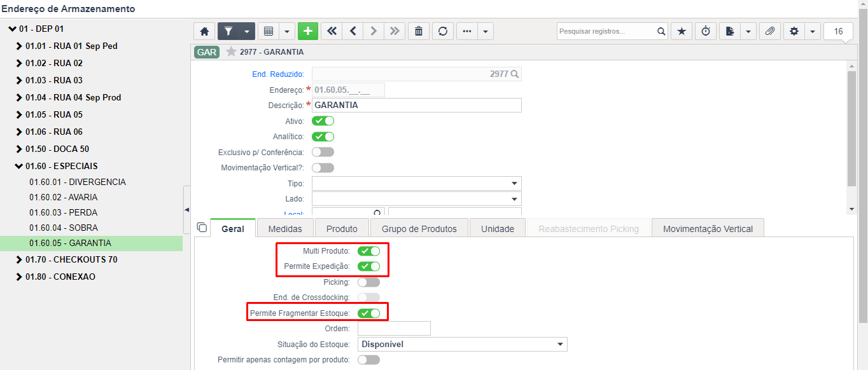Switch to grid view icon
This screenshot has height=370, width=868.
click(269, 31)
